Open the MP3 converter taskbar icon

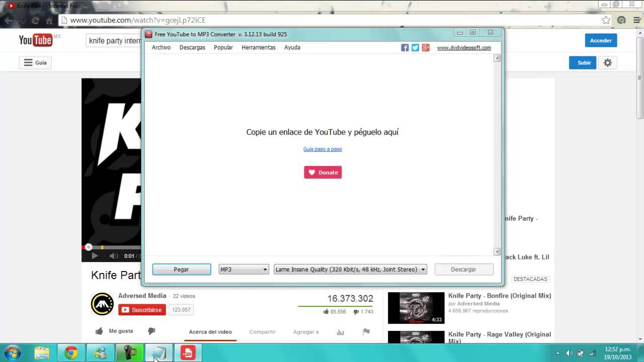(188, 353)
